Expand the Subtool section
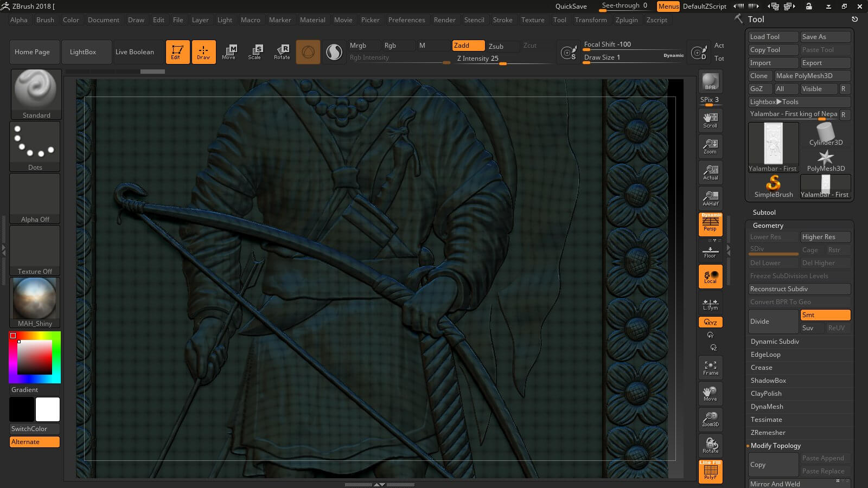 tap(764, 213)
